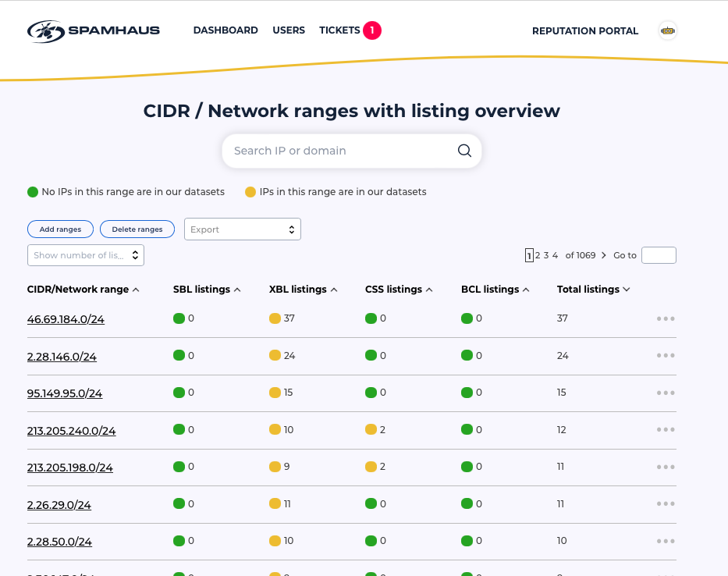Image resolution: width=728 pixels, height=576 pixels.
Task: Open the Dashboard menu item
Action: [226, 30]
